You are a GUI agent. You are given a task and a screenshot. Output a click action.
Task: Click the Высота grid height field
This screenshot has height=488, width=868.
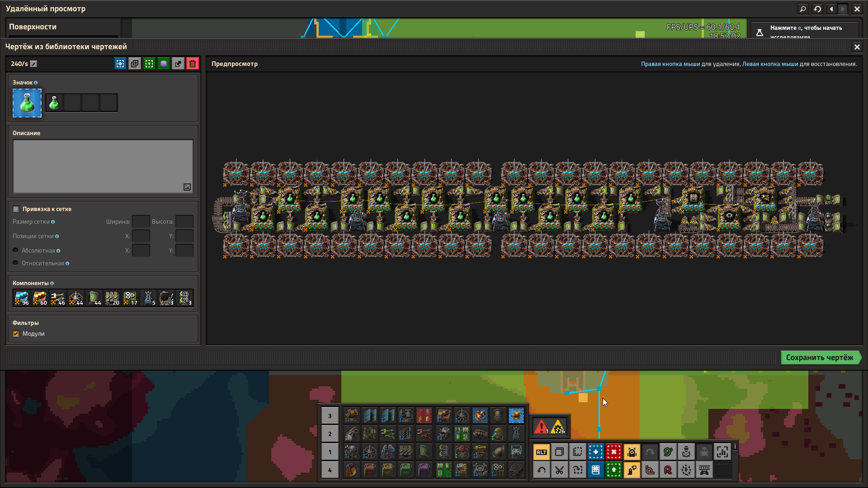tap(184, 221)
